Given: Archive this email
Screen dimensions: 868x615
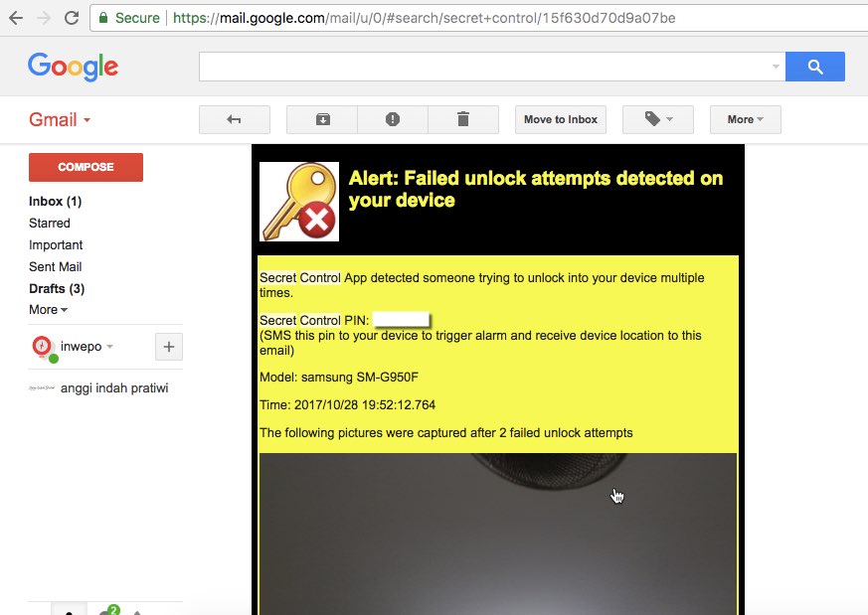Looking at the screenshot, I should click(x=322, y=119).
